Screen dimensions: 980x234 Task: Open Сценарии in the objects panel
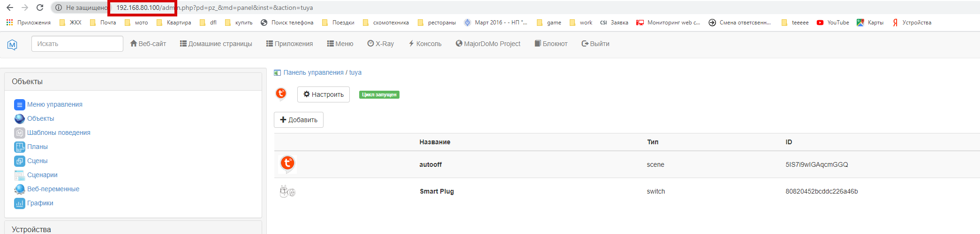[x=42, y=175]
